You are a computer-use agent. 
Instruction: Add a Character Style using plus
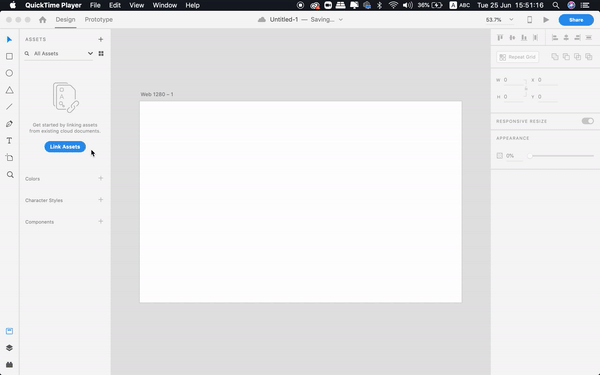[x=101, y=200]
